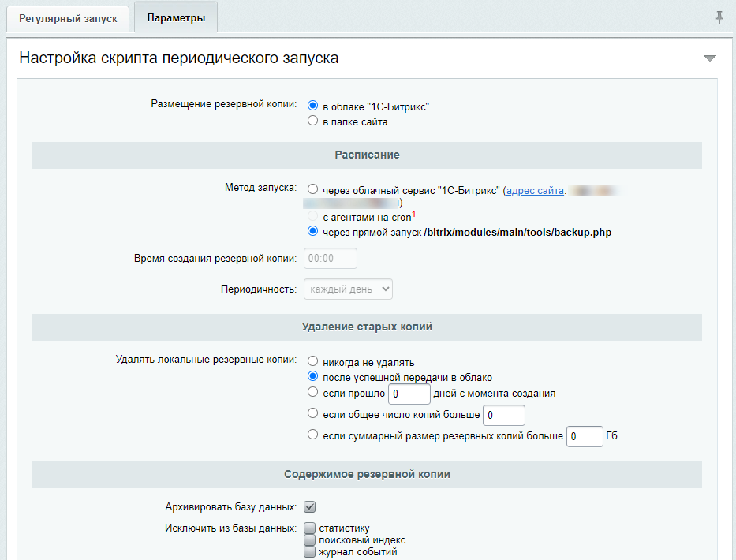736x560 pixels.
Task: Click the red footnote 1 marker
Action: pyautogui.click(x=414, y=214)
